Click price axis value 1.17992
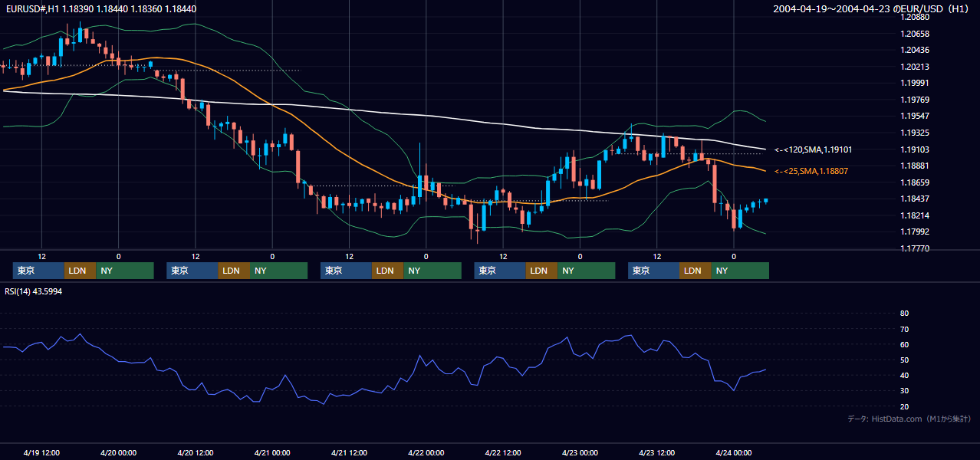The image size is (980, 460). click(915, 232)
